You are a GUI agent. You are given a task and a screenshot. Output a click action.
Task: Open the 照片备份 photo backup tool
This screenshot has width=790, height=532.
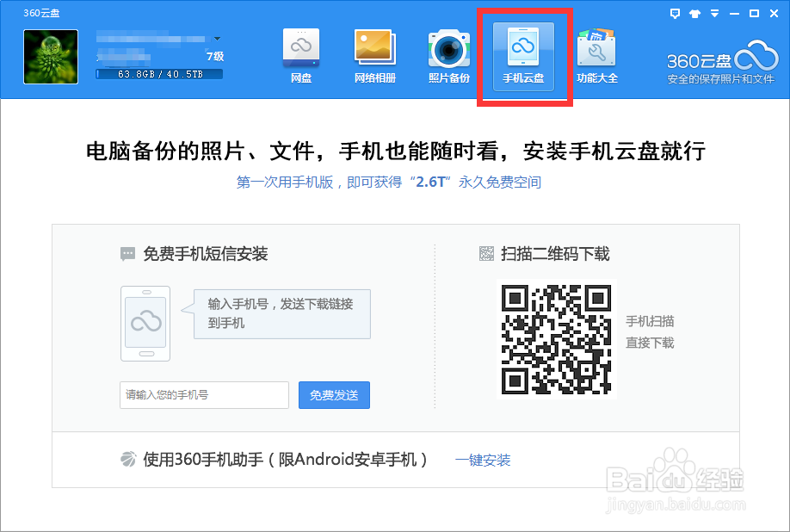(448, 54)
